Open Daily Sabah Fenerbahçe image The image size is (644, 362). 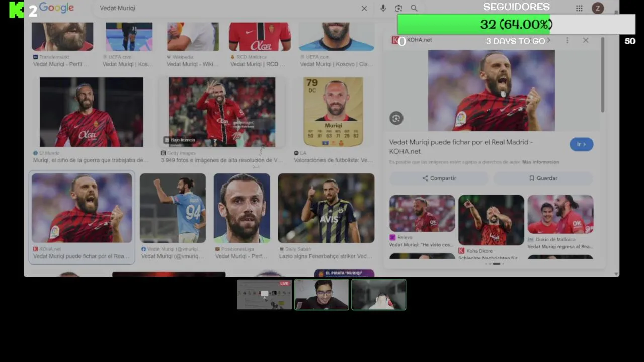(326, 208)
